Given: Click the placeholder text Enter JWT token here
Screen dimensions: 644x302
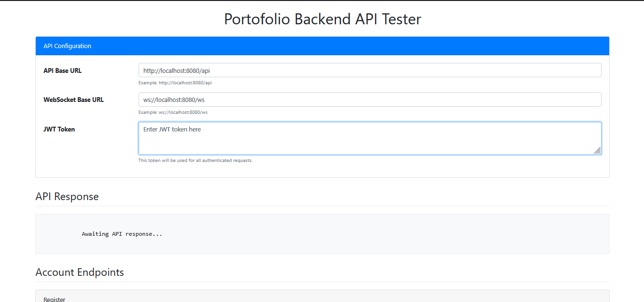Looking at the screenshot, I should coord(171,129).
